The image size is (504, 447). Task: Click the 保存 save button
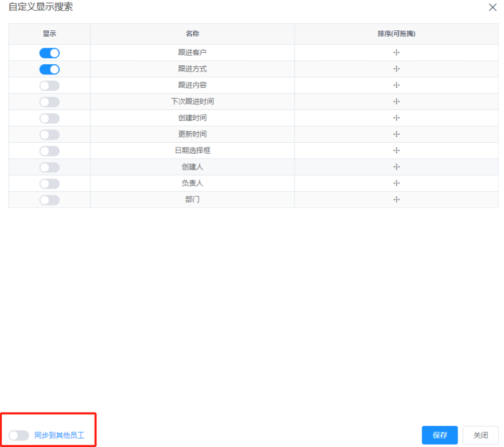439,435
